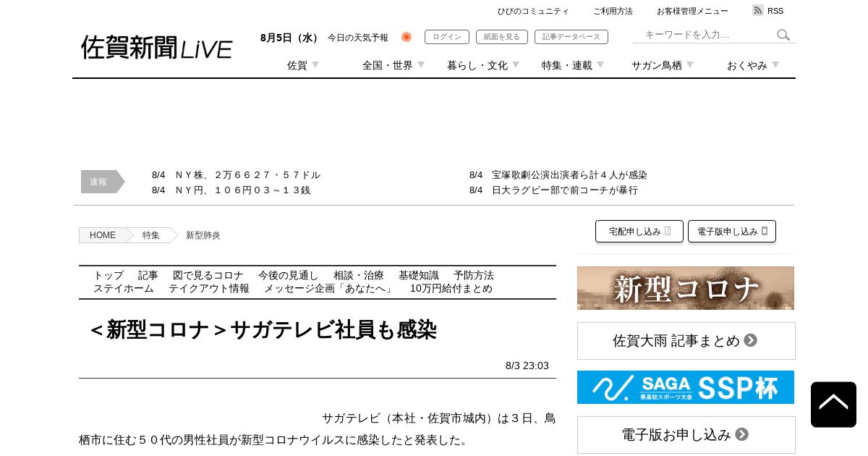Expand the 特集・連載 dropdown arrow
This screenshot has height=456, width=868.
tap(600, 65)
